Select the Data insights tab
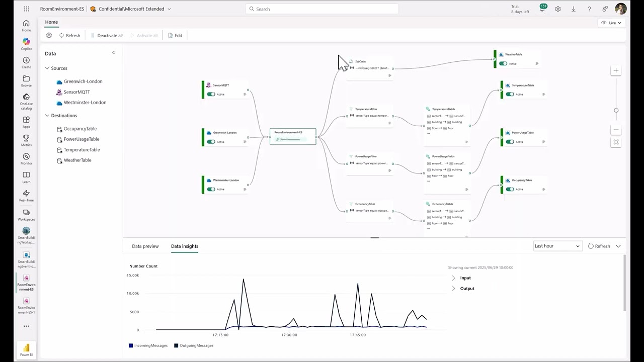Screen dimensions: 644x362 click(x=185, y=246)
